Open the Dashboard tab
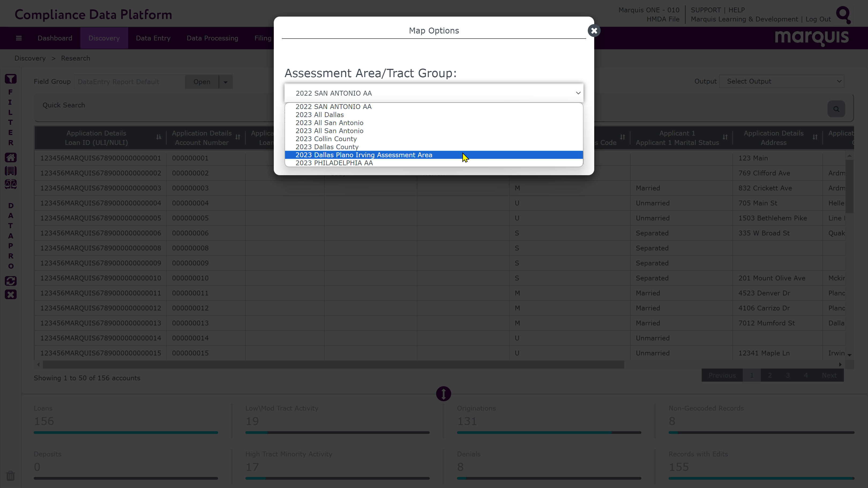Screen dimensions: 868x488 pos(55,38)
